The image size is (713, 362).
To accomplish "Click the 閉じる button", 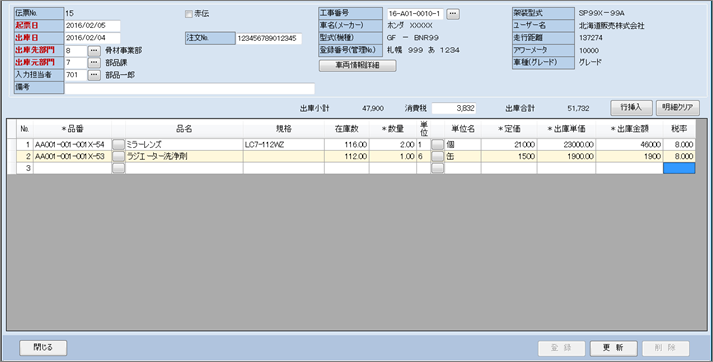I will tap(43, 347).
